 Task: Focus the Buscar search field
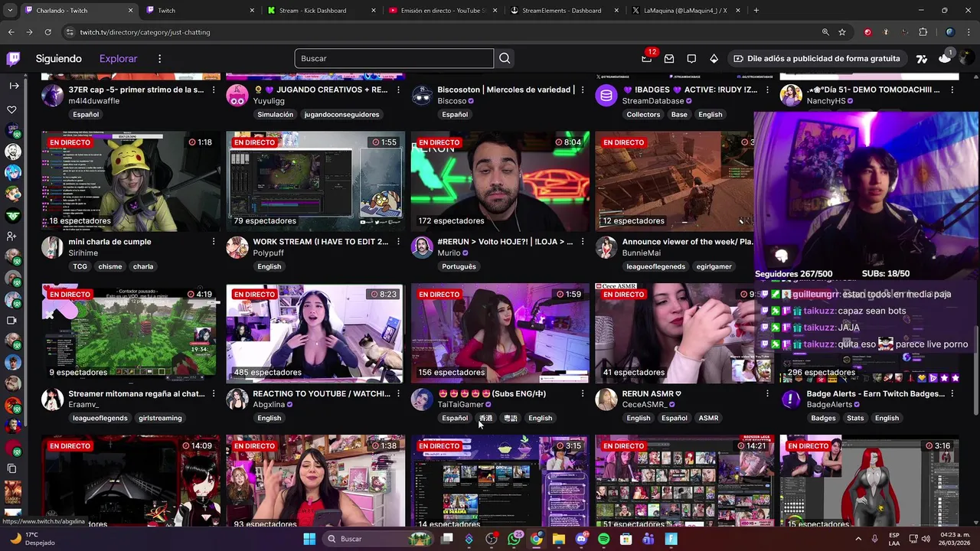click(394, 58)
